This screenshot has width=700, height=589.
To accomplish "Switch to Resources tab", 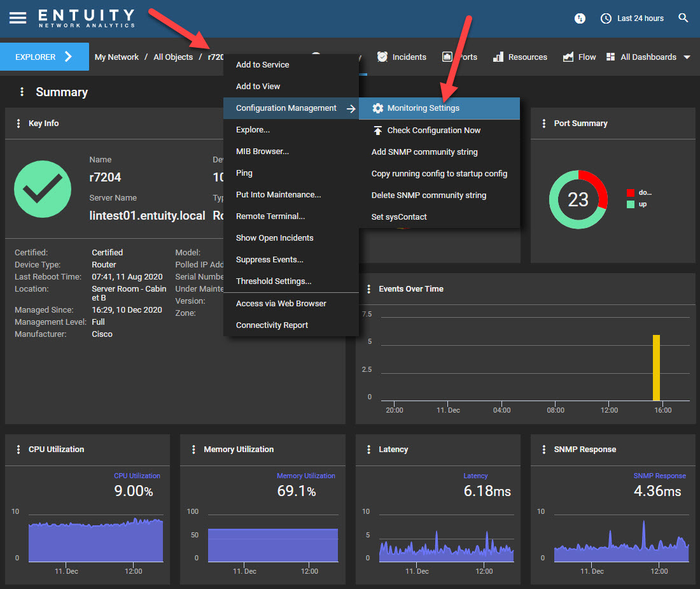I will pyautogui.click(x=520, y=57).
